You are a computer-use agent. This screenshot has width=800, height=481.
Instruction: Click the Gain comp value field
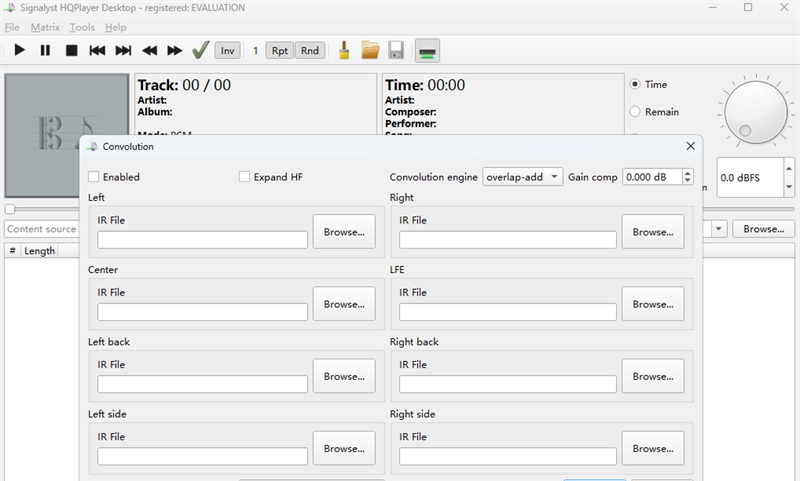coord(653,177)
